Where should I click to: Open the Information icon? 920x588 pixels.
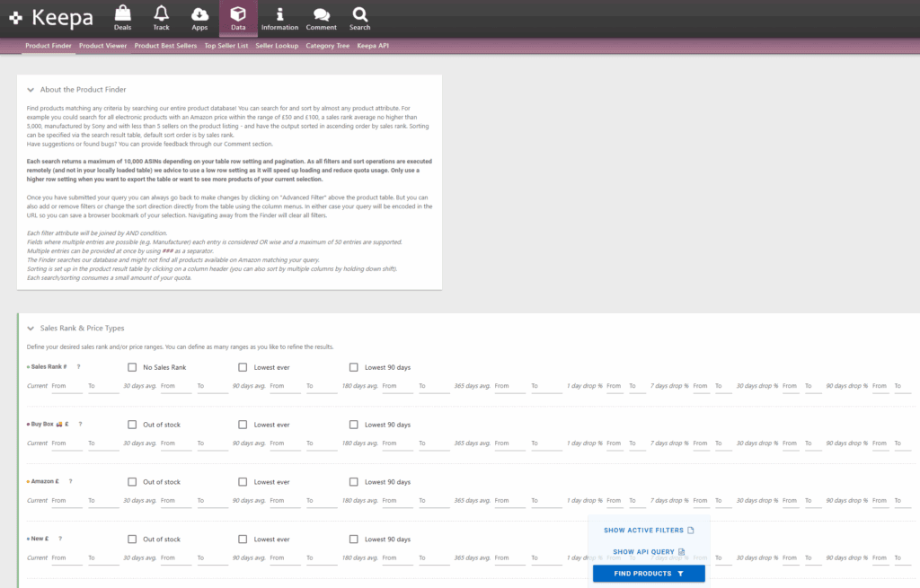pos(279,18)
